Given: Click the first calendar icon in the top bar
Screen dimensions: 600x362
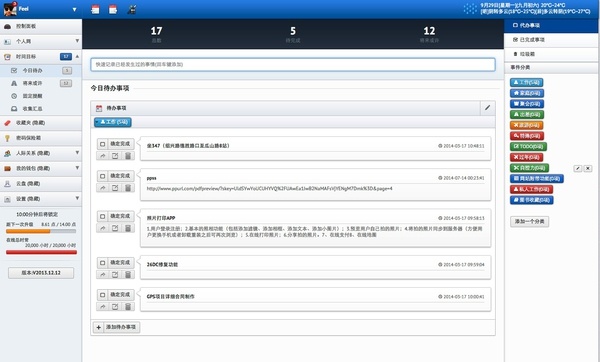Looking at the screenshot, I should [x=95, y=10].
